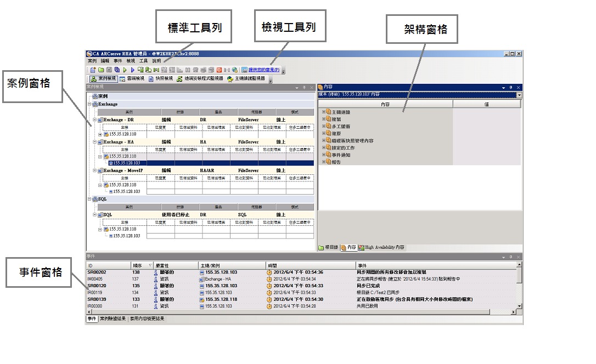Screen dimensions: 596x364
Task: Switch to High Availability 內容 tab
Action: (x=381, y=248)
